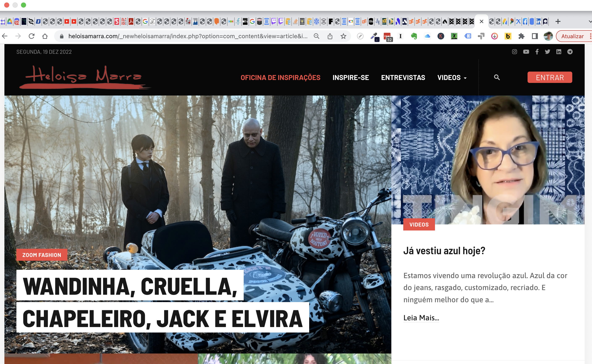Expand the VIDEOS dropdown menu
The height and width of the screenshot is (364, 592).
pyautogui.click(x=452, y=77)
